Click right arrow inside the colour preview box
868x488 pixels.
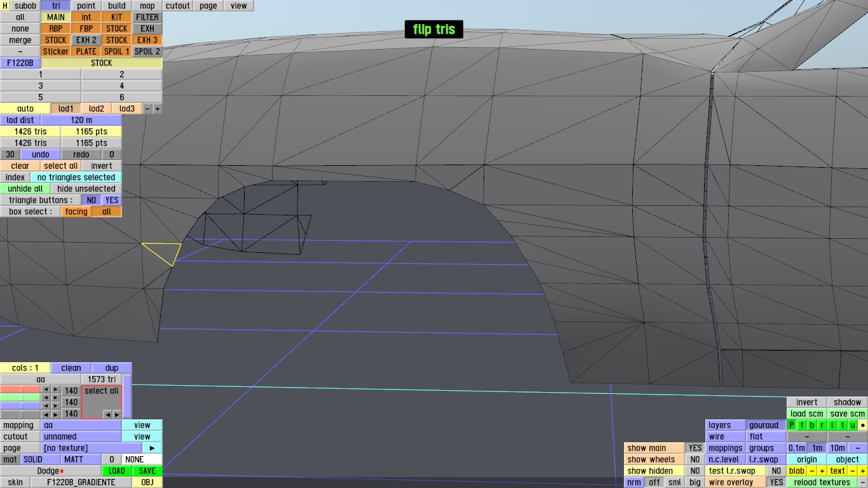(x=116, y=414)
